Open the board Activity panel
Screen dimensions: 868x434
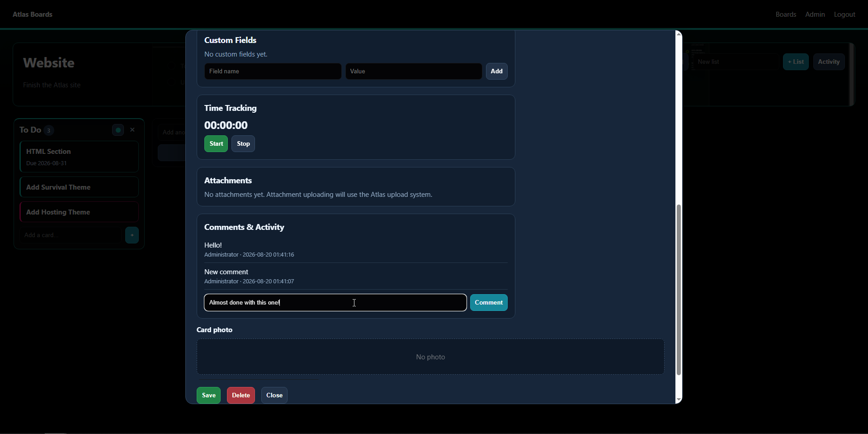tap(829, 62)
